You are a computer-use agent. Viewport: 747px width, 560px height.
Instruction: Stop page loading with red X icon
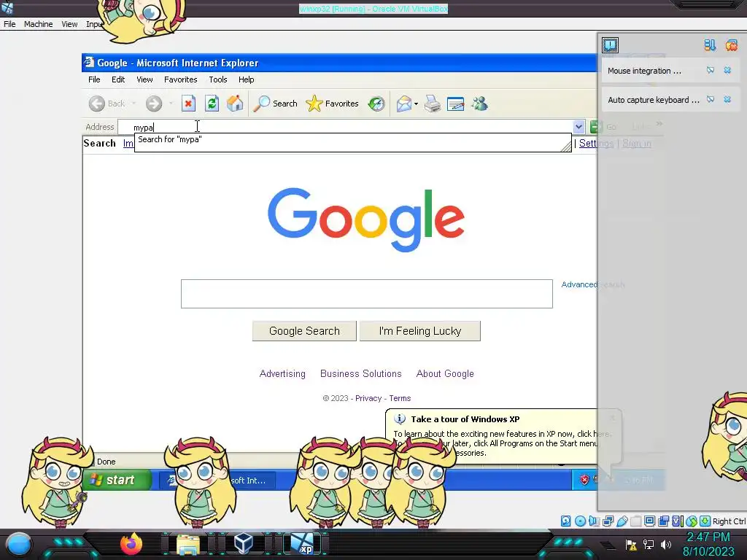pyautogui.click(x=188, y=104)
